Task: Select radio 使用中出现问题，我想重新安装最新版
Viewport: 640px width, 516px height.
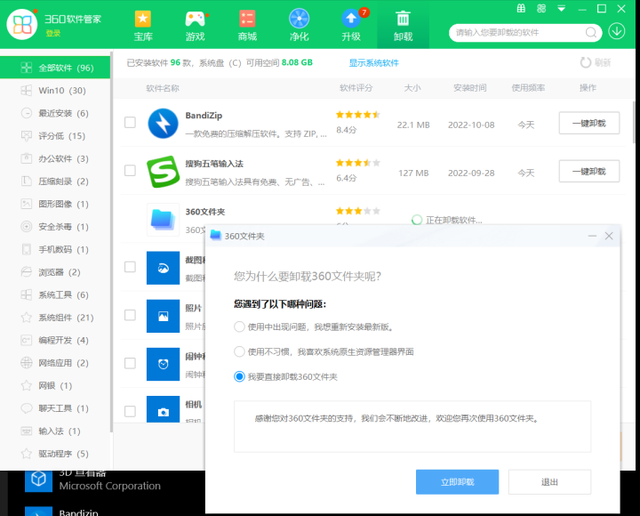Action: pos(239,327)
